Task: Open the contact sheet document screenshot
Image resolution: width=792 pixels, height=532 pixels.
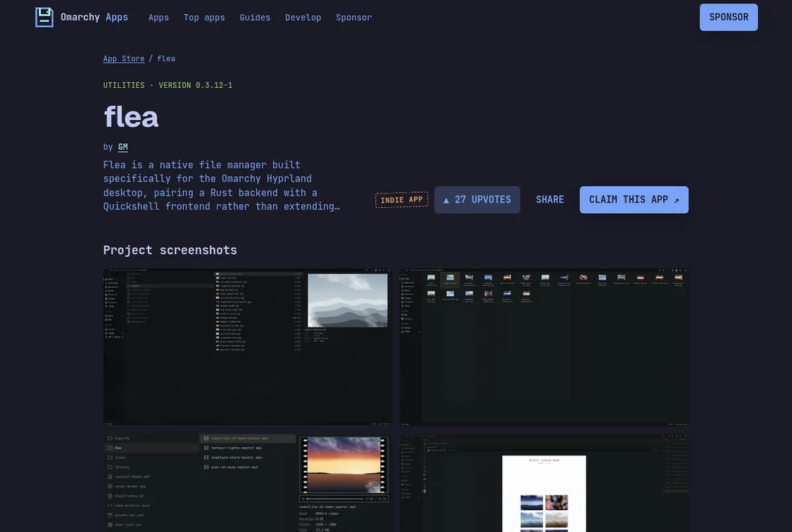Action: pyautogui.click(x=544, y=483)
